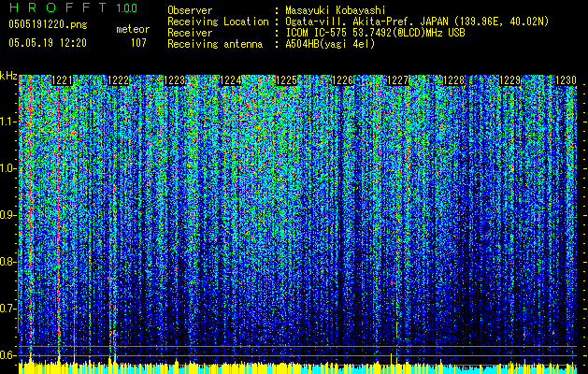Click the observer name Masayuki Kobayashi
The image size is (588, 374).
click(x=336, y=10)
